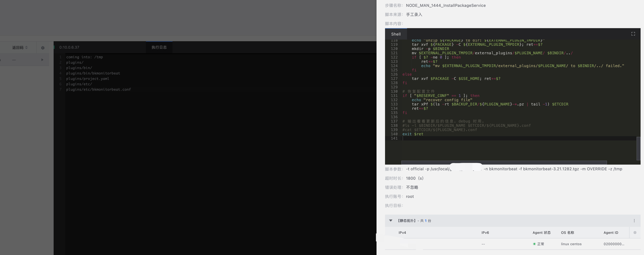Collapse the 静态拓扑 section triangle
Screen dimensions: 644x255
(x=391, y=220)
